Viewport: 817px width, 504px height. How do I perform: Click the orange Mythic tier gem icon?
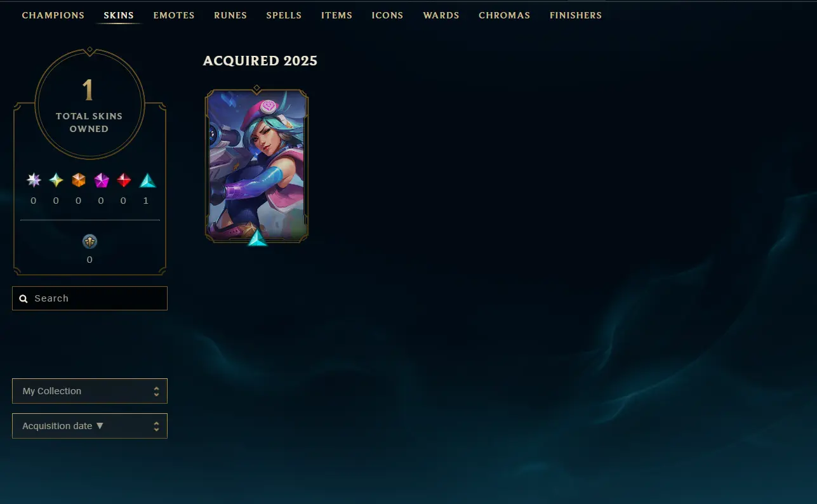pos(79,180)
